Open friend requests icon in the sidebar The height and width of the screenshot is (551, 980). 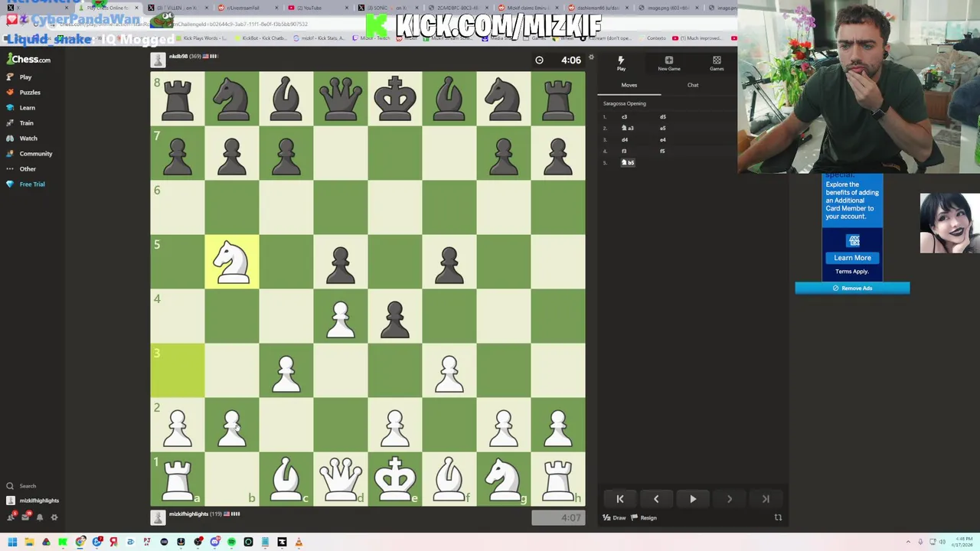pos(11,517)
